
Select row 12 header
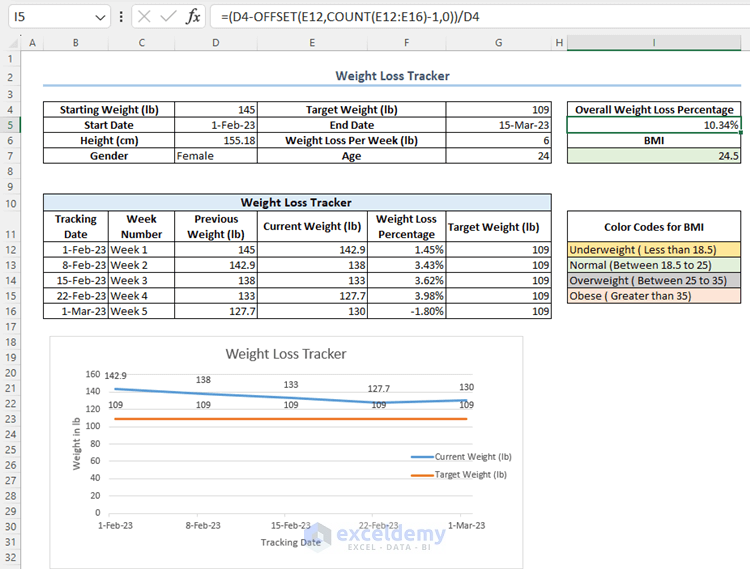coord(10,249)
